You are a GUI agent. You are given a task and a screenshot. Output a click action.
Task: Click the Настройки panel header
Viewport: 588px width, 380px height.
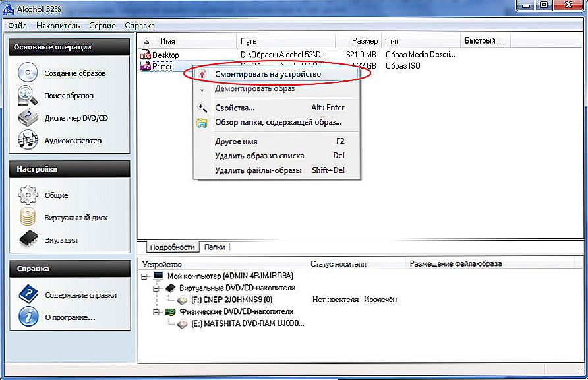[x=69, y=169]
